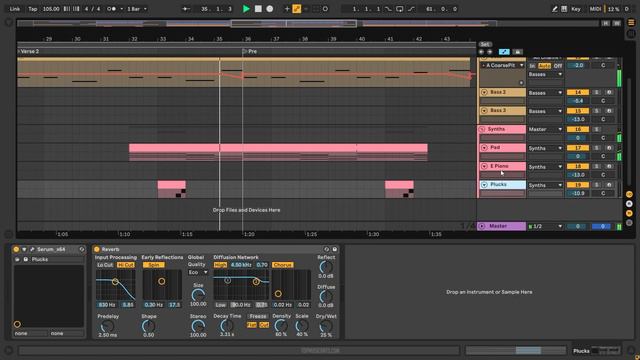This screenshot has height=360, width=640.
Task: Unfold the Bass 3 track
Action: [x=484, y=111]
